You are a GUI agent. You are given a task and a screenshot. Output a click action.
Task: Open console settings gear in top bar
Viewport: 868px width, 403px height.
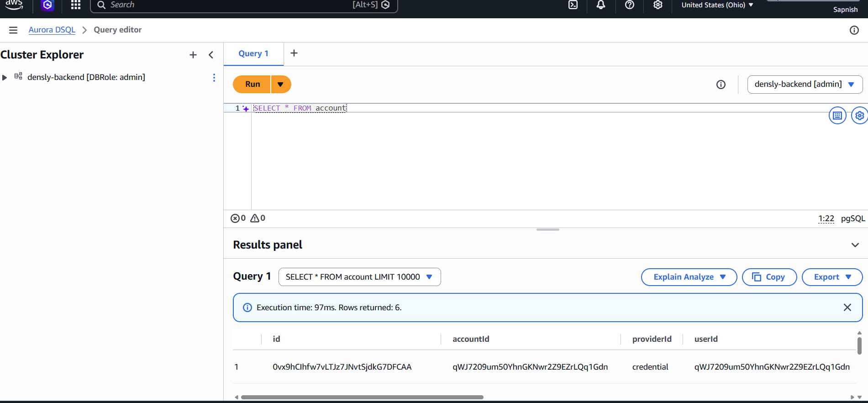658,5
